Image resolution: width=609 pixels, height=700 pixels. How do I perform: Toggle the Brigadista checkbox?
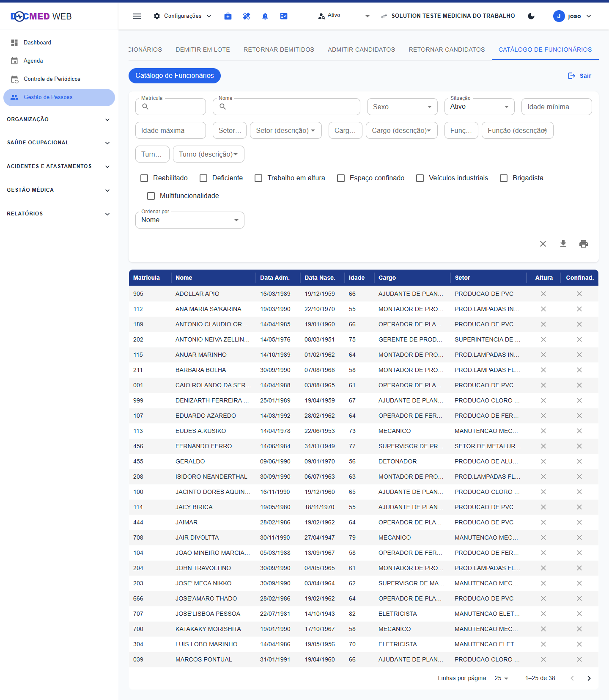(504, 178)
